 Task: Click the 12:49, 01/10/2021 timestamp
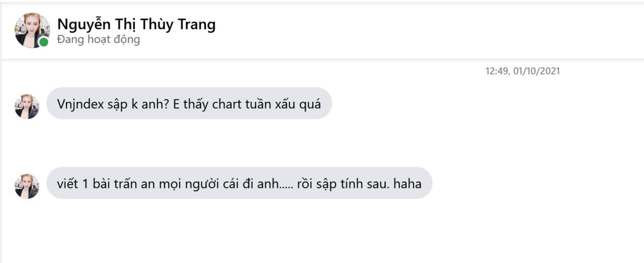coord(522,72)
